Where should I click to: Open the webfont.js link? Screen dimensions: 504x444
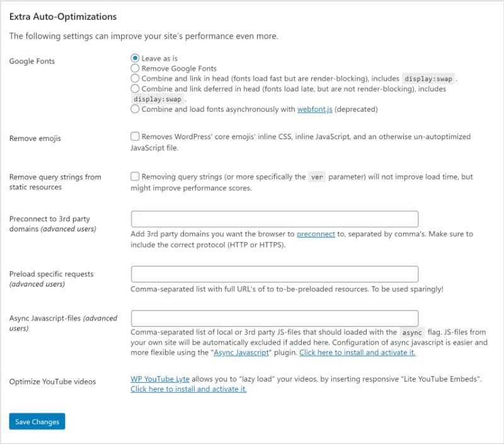pos(314,110)
